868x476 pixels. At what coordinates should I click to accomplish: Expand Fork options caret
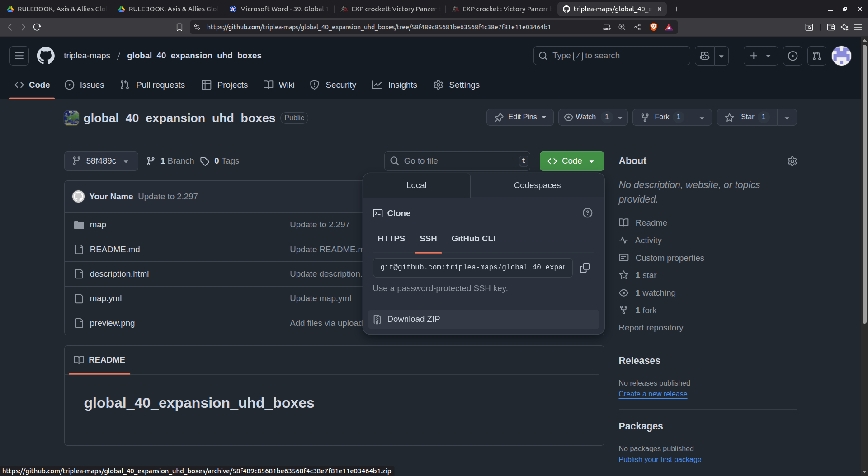click(702, 118)
